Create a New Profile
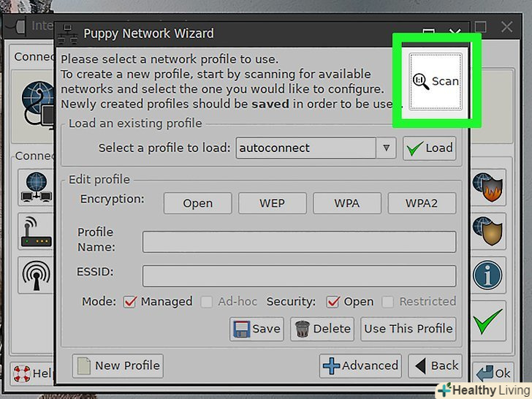The width and height of the screenshot is (532, 399). 118,366
